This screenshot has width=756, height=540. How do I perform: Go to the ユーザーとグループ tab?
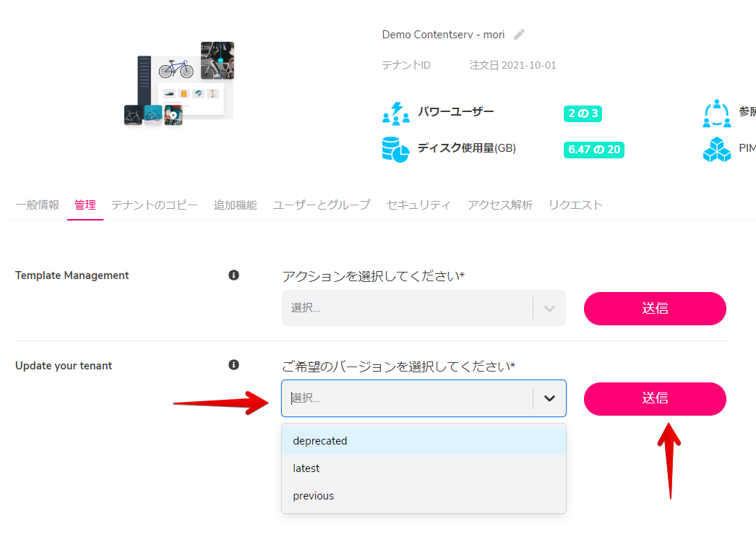point(322,205)
